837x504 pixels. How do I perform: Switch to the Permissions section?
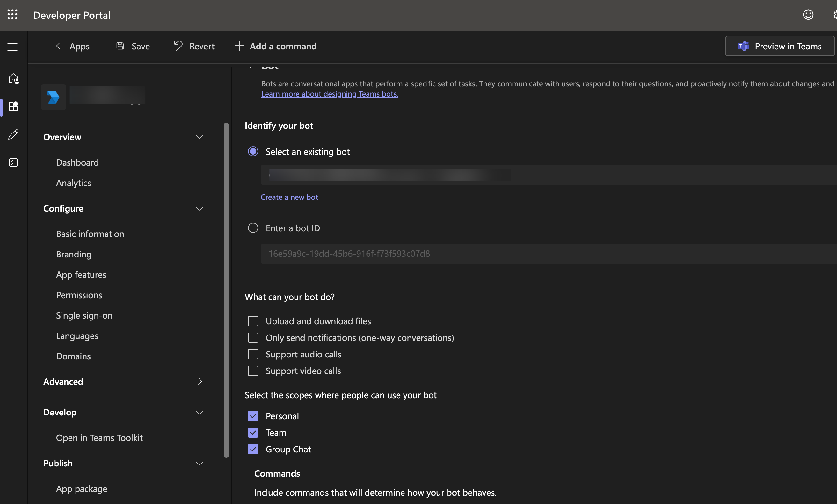coord(79,295)
